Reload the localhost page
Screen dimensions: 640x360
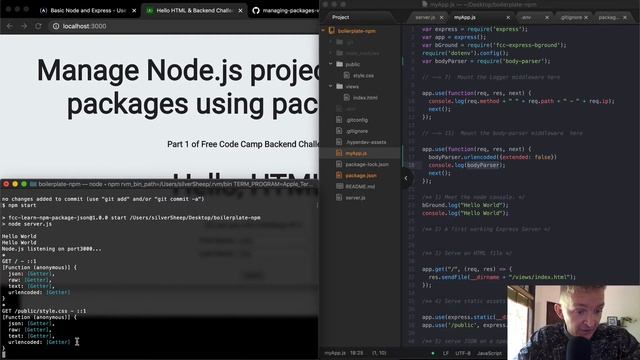[38, 26]
